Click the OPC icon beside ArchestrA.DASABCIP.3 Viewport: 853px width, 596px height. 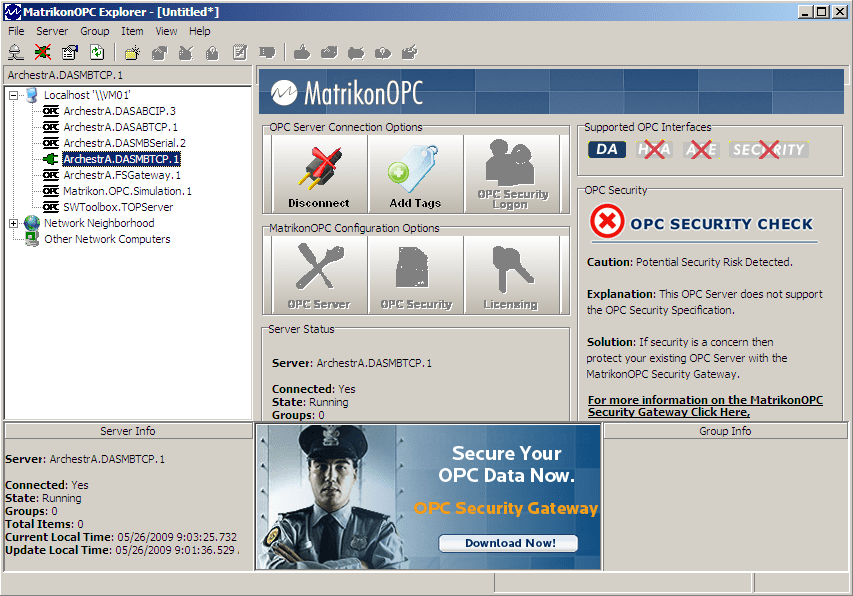pyautogui.click(x=51, y=111)
